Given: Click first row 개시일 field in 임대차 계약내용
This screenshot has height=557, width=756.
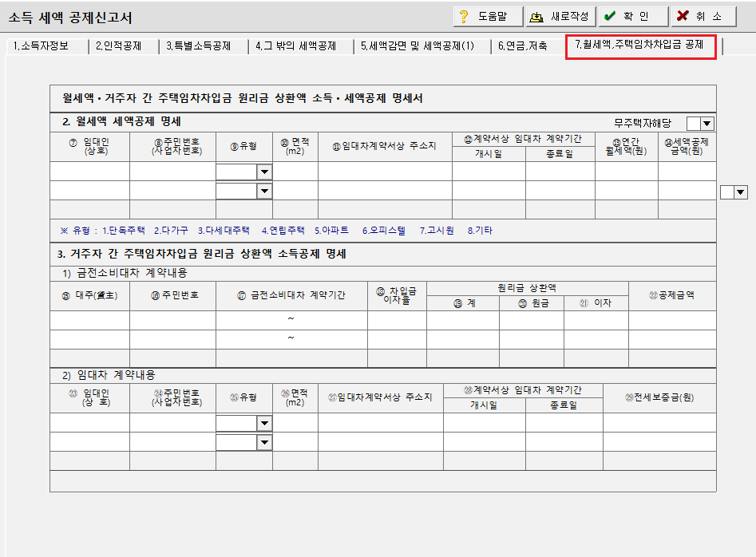Looking at the screenshot, I should pyautogui.click(x=485, y=423).
